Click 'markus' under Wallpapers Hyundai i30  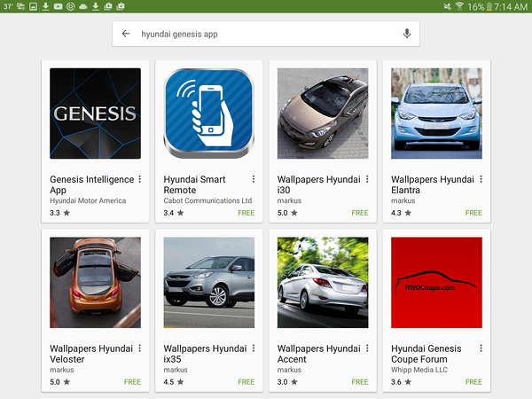pos(289,200)
